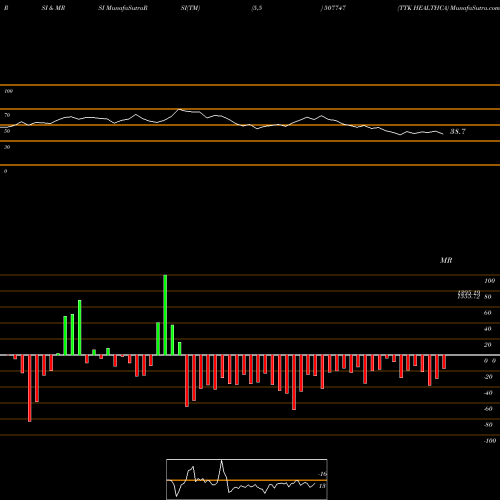Click the -60 label on MR axis

coord(488,409)
